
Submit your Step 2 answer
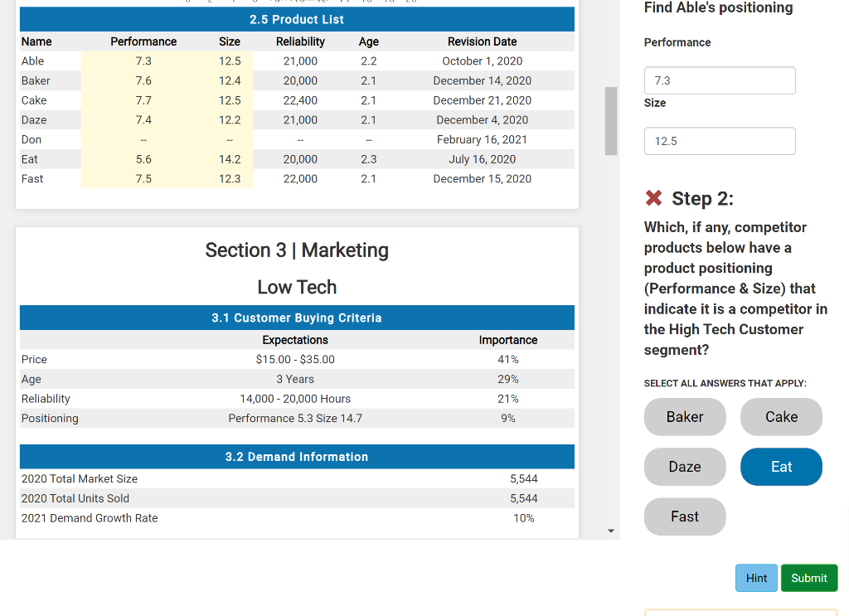pos(809,578)
